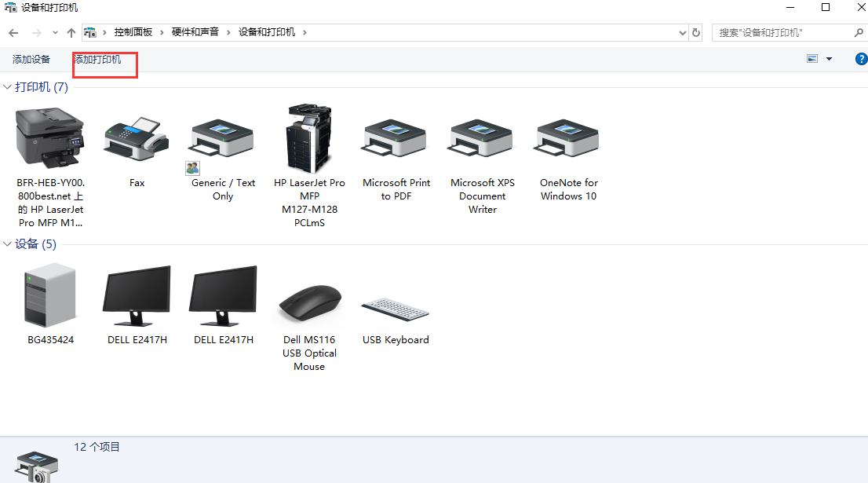Click the 设备 (5) group header text
The width and height of the screenshot is (868, 483).
click(35, 244)
